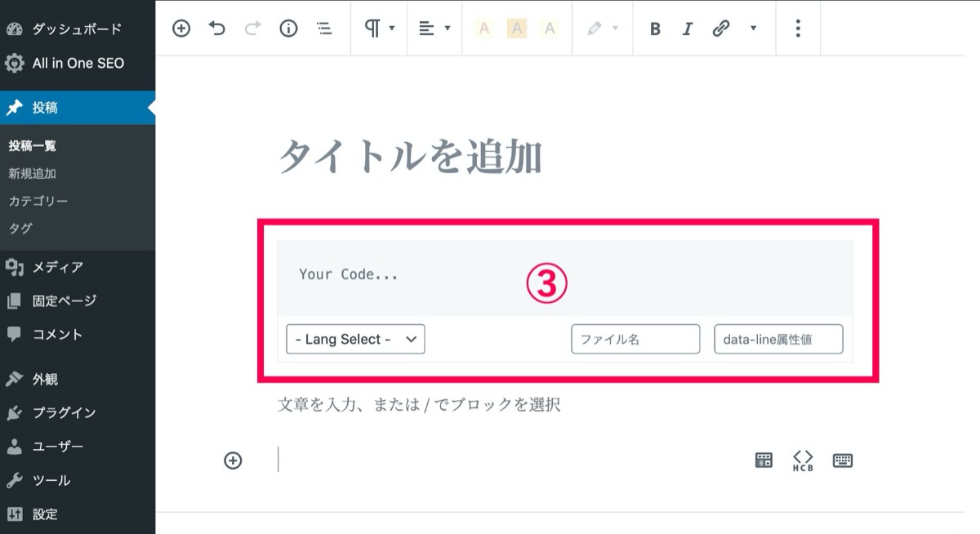This screenshot has height=534, width=980.
Task: Open the メディア menu
Action: pyautogui.click(x=77, y=267)
